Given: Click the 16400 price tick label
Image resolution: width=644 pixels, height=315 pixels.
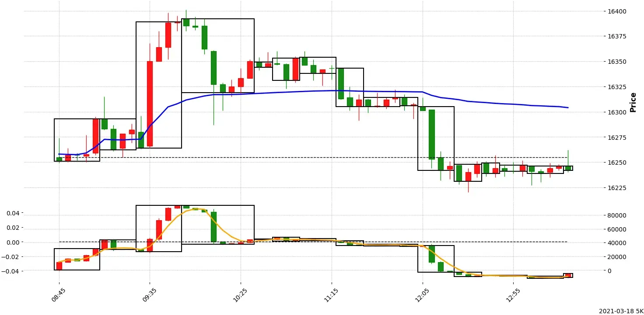Looking at the screenshot, I should tap(617, 11).
